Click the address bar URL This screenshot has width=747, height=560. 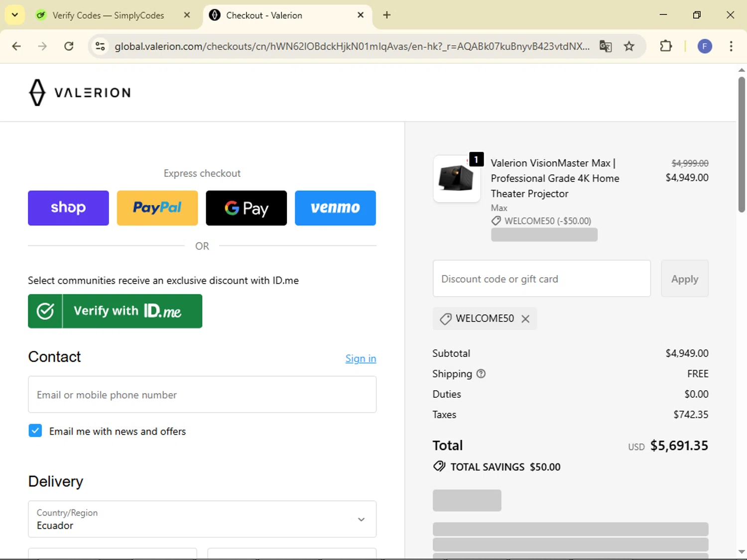click(x=352, y=46)
